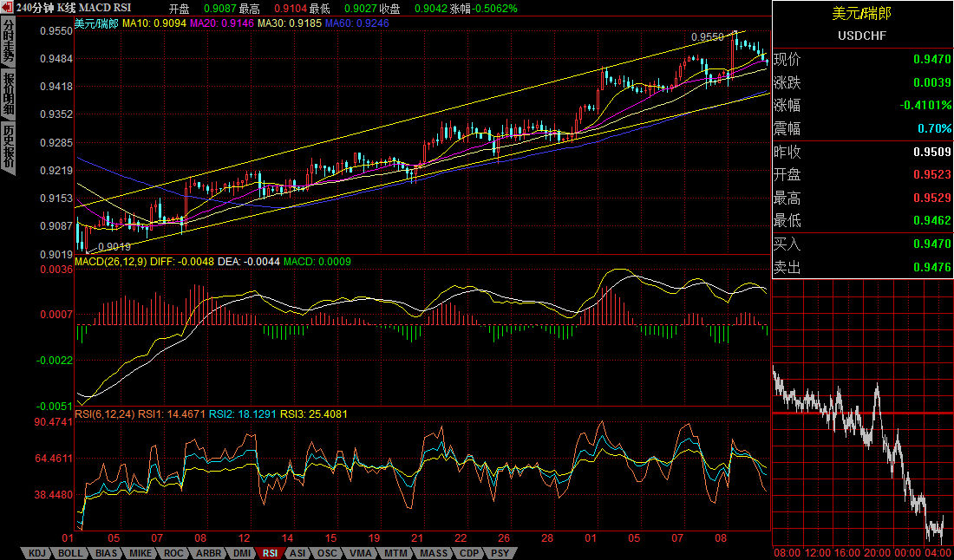Image resolution: width=954 pixels, height=560 pixels.
Task: Click the 开盘 0.9523 row in quote panel
Action: [863, 174]
